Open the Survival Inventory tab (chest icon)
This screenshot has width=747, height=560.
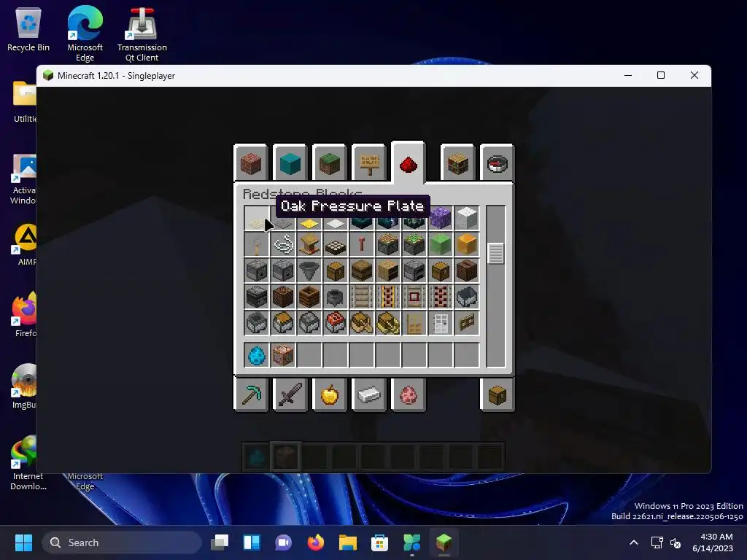[x=497, y=394]
